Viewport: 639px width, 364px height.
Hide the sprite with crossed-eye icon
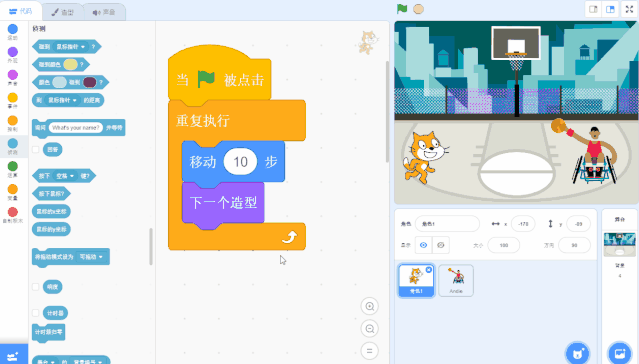[x=441, y=245]
